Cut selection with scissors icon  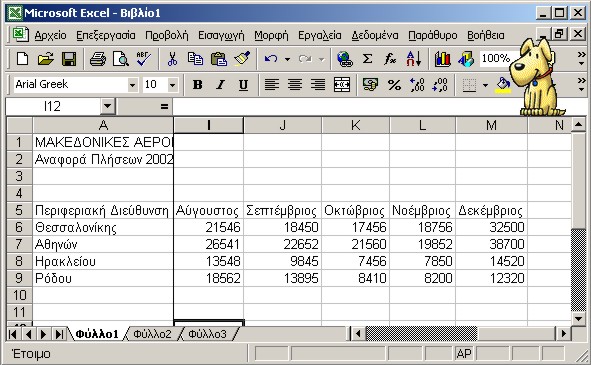point(172,59)
